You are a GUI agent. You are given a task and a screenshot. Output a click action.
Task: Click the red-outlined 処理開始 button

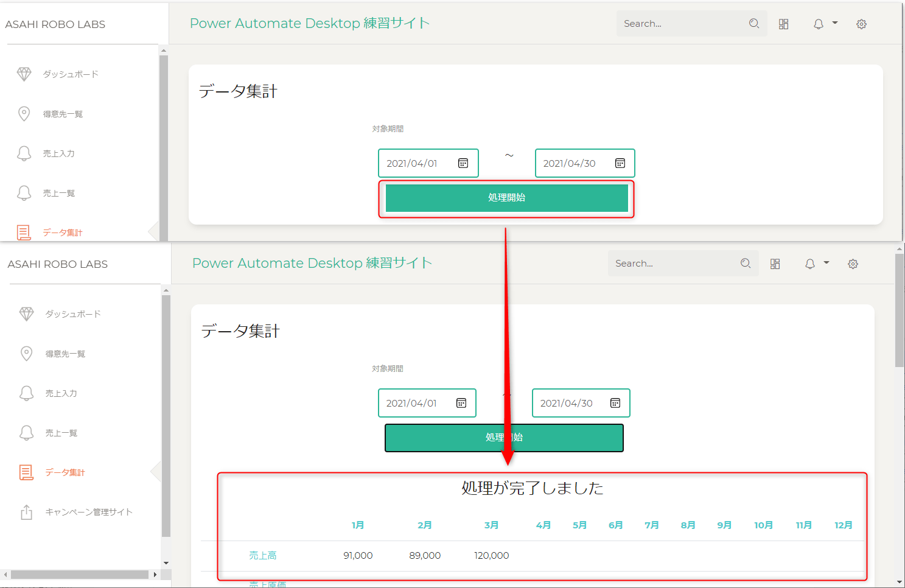(x=506, y=198)
